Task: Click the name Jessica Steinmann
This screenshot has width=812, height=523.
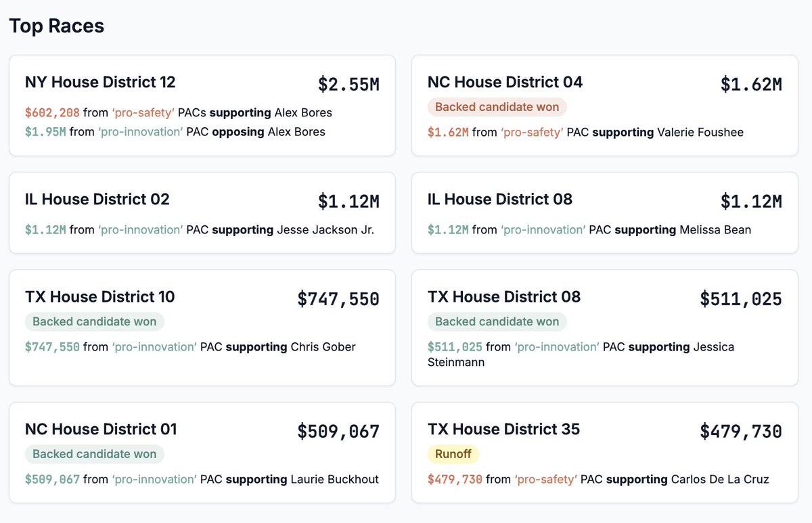Action: [581, 355]
